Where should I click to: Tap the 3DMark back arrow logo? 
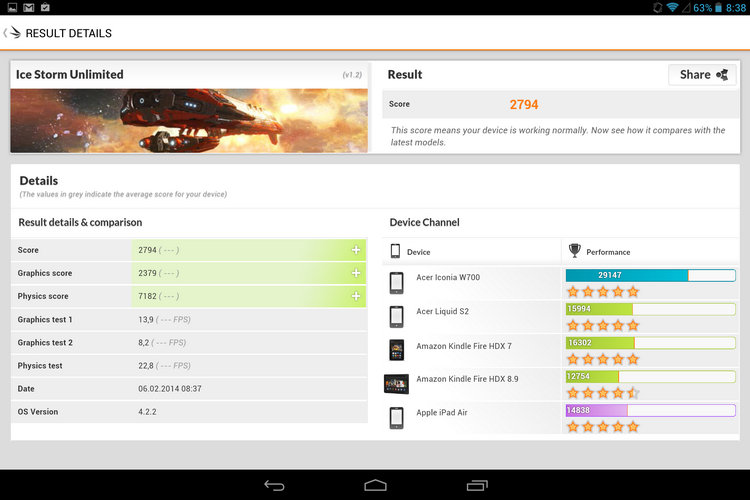pyautogui.click(x=12, y=33)
